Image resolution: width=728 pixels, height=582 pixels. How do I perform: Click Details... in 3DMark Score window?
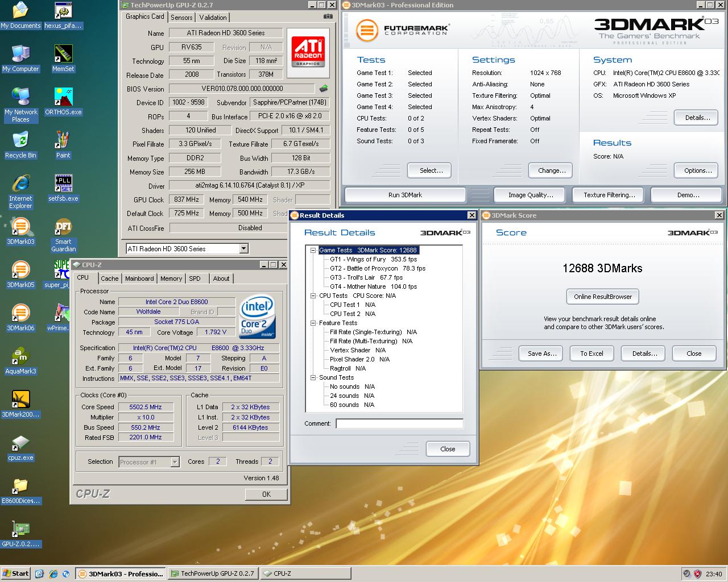644,354
